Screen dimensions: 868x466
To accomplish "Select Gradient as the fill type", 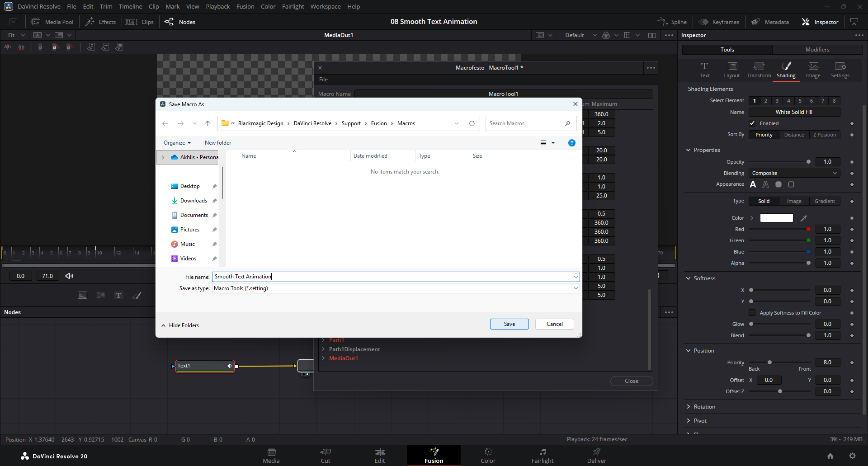I will [825, 201].
